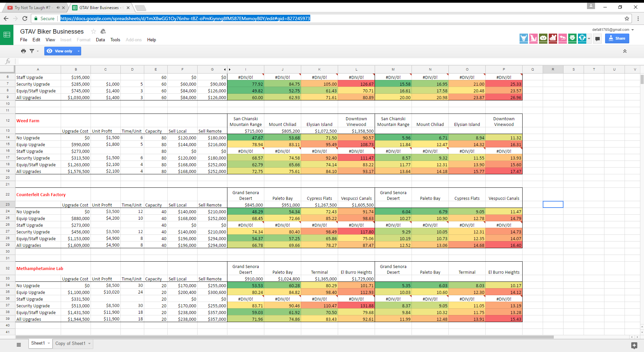Show more viewers with the avatar dropdown
The width and height of the screenshot is (644, 352).
pyautogui.click(x=589, y=39)
